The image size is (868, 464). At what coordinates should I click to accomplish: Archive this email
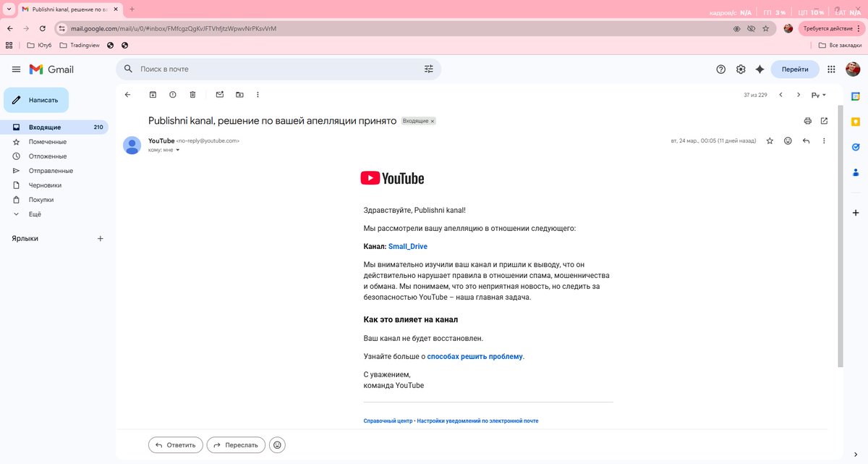tap(153, 95)
